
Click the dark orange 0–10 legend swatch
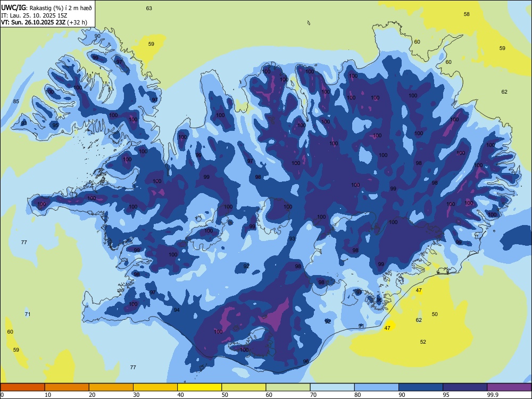pos(22,387)
